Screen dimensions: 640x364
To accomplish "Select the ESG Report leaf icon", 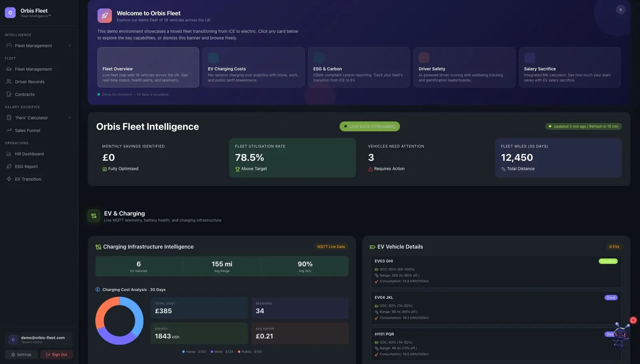I will coord(9,166).
